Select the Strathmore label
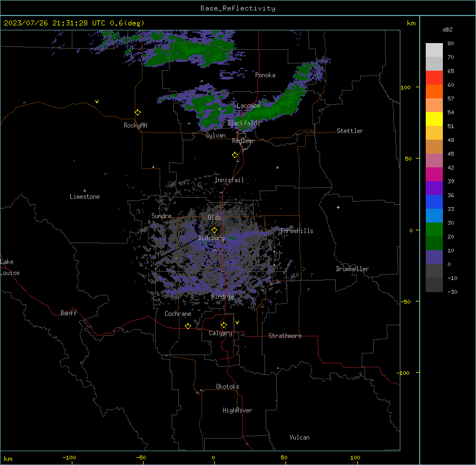 pos(285,336)
